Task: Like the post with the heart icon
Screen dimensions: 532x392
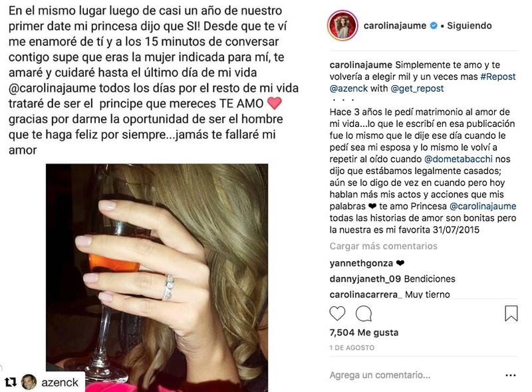Action: tap(337, 314)
